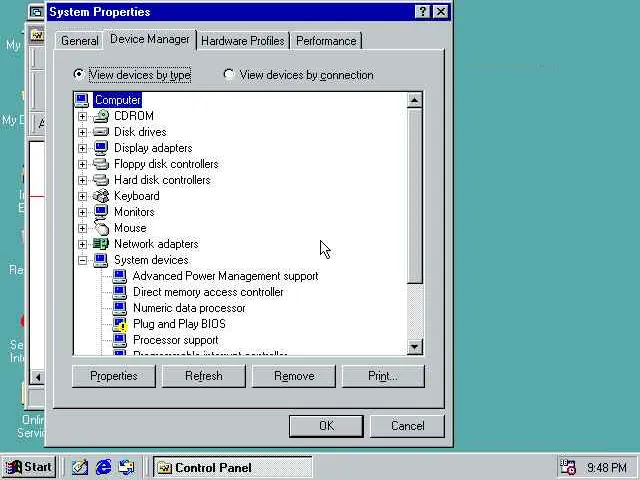Click the Show Desktop quick launch icon
The image size is (640, 480).
pyautogui.click(x=80, y=467)
